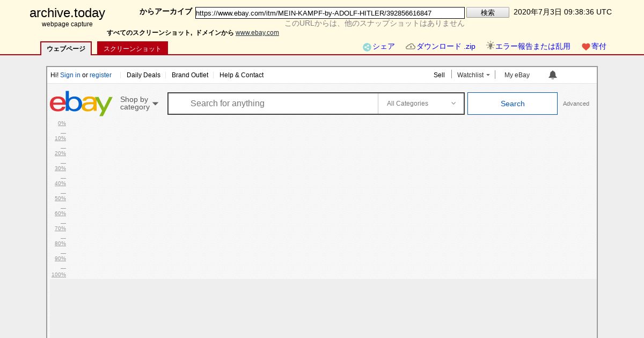644x338 pixels.
Task: Click the capture timestamp 2020年7月3日 09:38:36 UTC
Action: point(562,12)
